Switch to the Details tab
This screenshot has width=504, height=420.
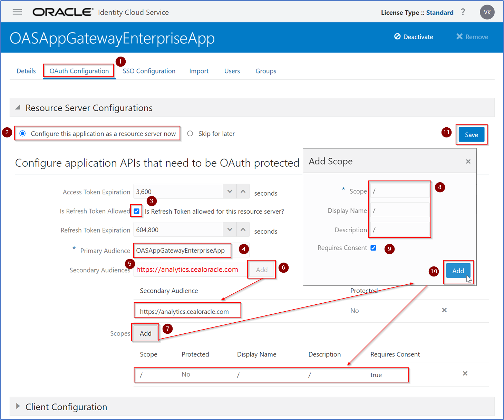26,71
